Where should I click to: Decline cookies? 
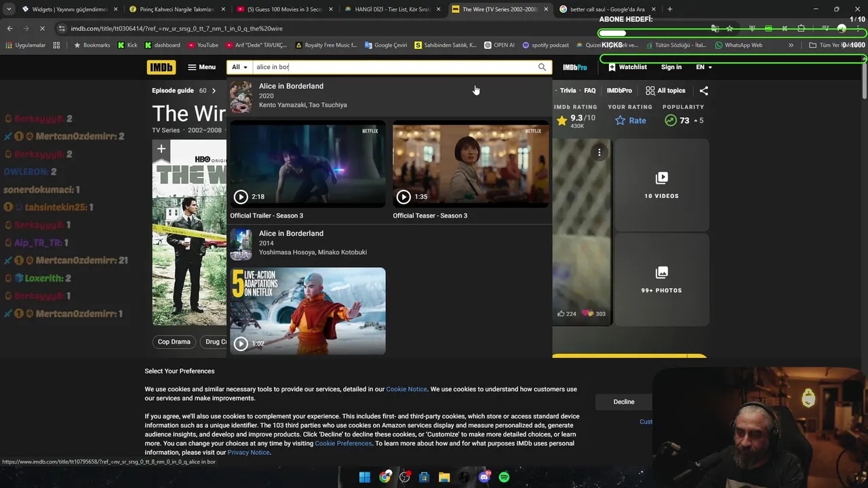click(624, 402)
